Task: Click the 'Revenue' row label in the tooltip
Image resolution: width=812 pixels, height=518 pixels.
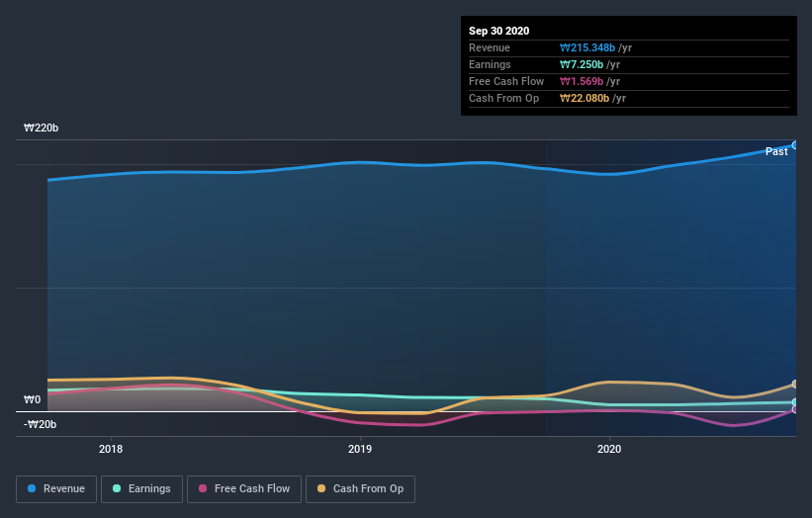Action: click(x=490, y=47)
